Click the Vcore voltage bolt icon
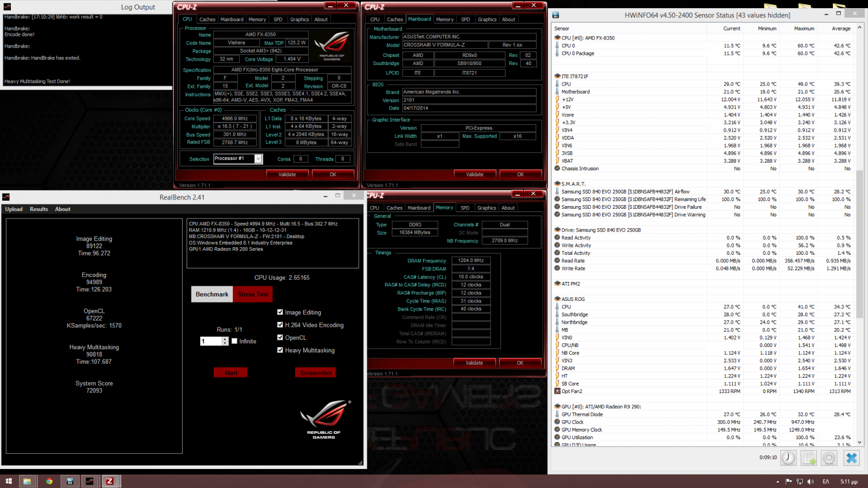Image resolution: width=868 pixels, height=488 pixels. point(557,115)
